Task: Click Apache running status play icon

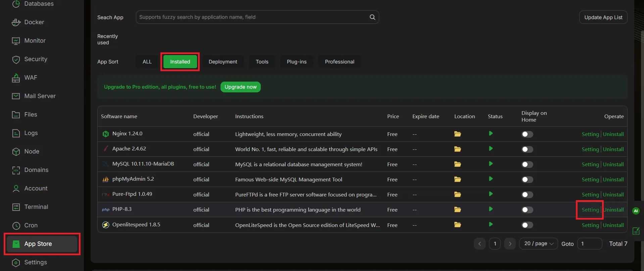Action: click(x=491, y=149)
